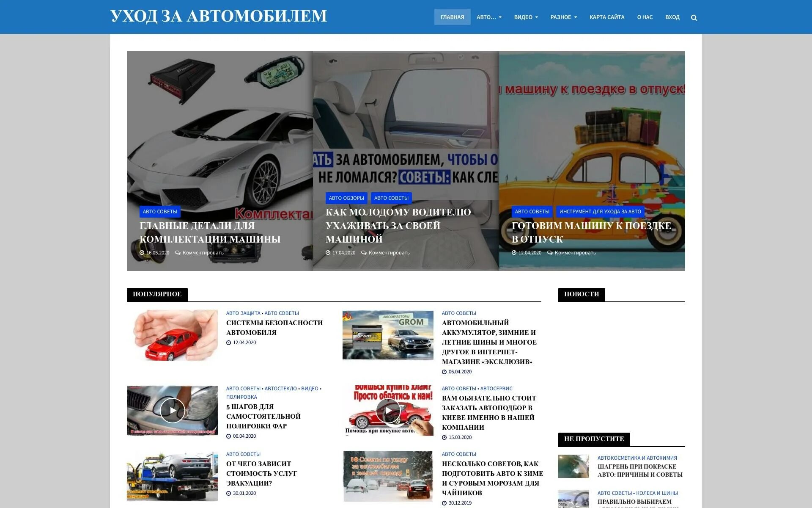
Task: Click ИНСТРУМЕНТ ДЛЯ УХОДА ЗА АВТО tag
Action: [600, 211]
